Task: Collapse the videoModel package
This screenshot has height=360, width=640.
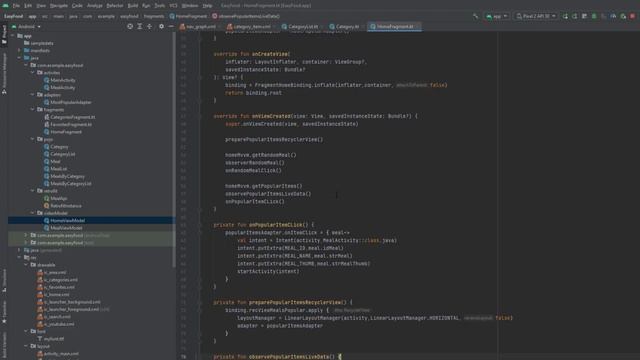Action: coord(33,213)
